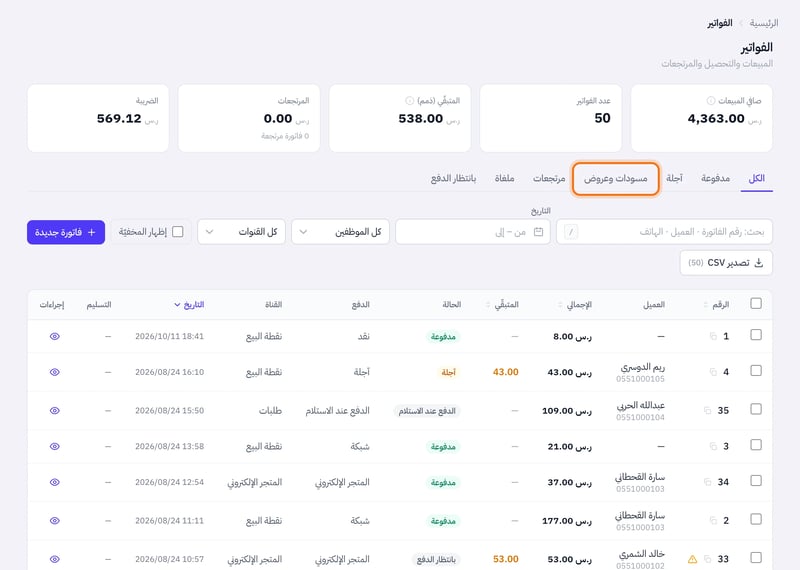Image resolution: width=800 pixels, height=570 pixels.
Task: Tick the checkbox on invoice 3 row
Action: pos(756,445)
